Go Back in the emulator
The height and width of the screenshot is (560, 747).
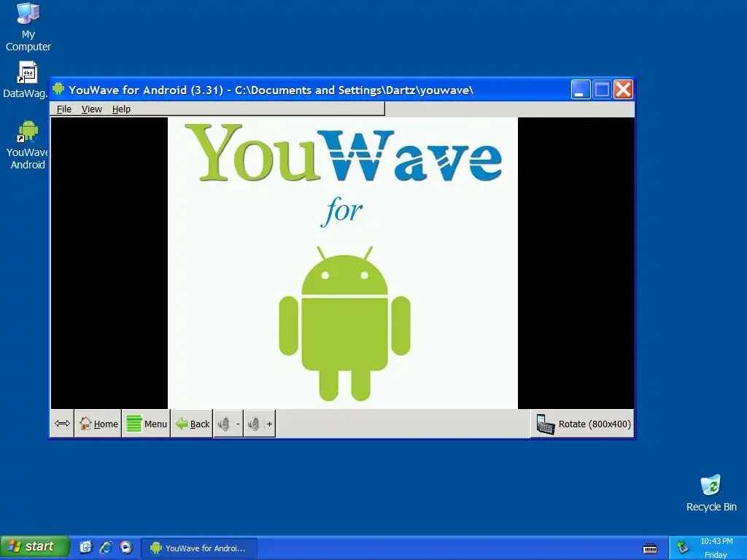pos(192,424)
